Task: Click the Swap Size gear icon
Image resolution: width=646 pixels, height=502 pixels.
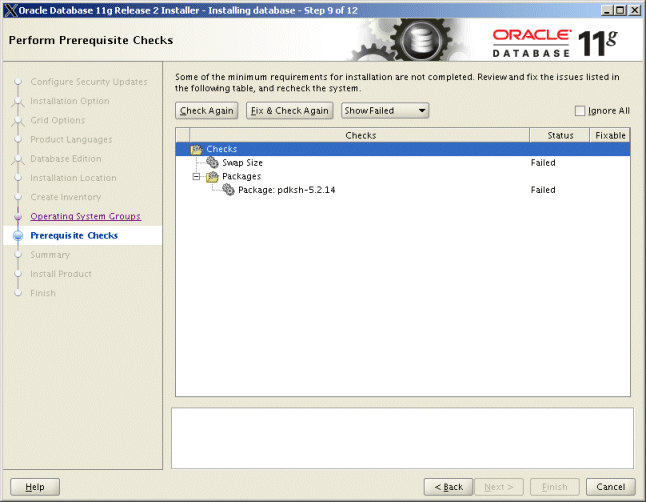Action: [212, 162]
